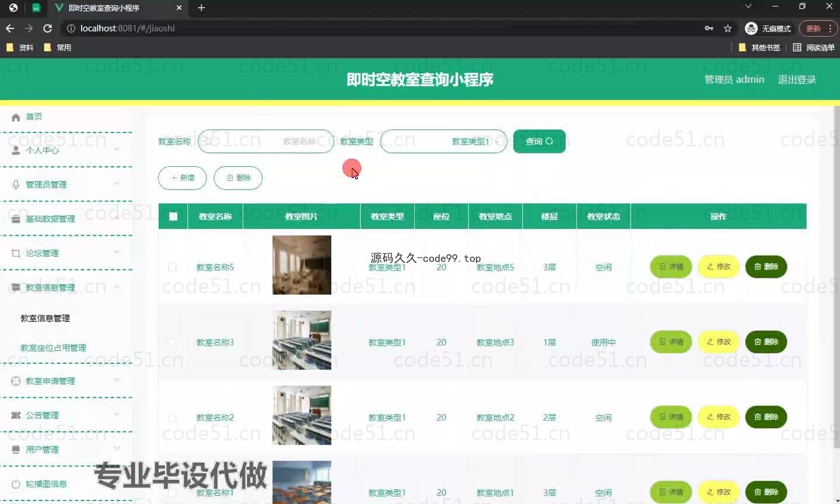The height and width of the screenshot is (504, 840).
Task: Check the row checkbox for 教室名称2
Action: coord(172,418)
